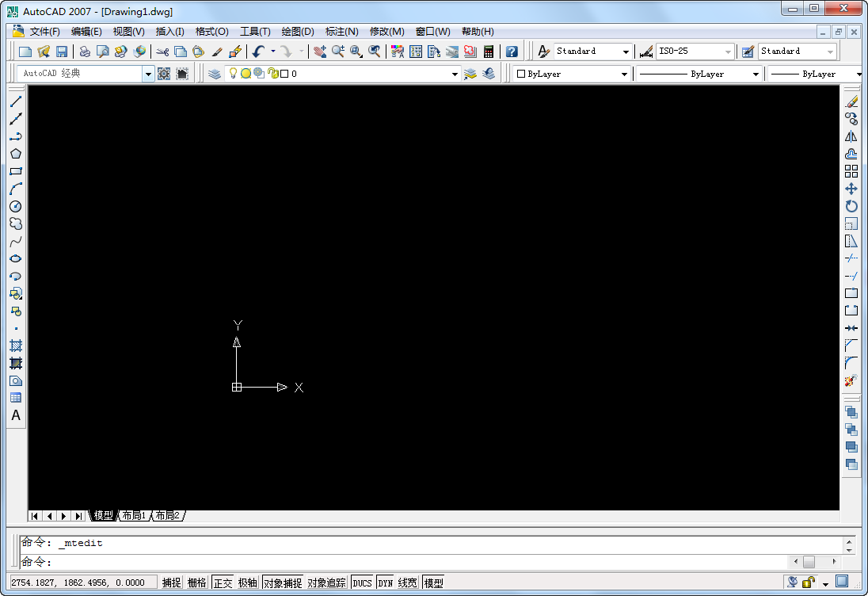The height and width of the screenshot is (596, 868).
Task: Select the Spline drawing tool
Action: [15, 241]
